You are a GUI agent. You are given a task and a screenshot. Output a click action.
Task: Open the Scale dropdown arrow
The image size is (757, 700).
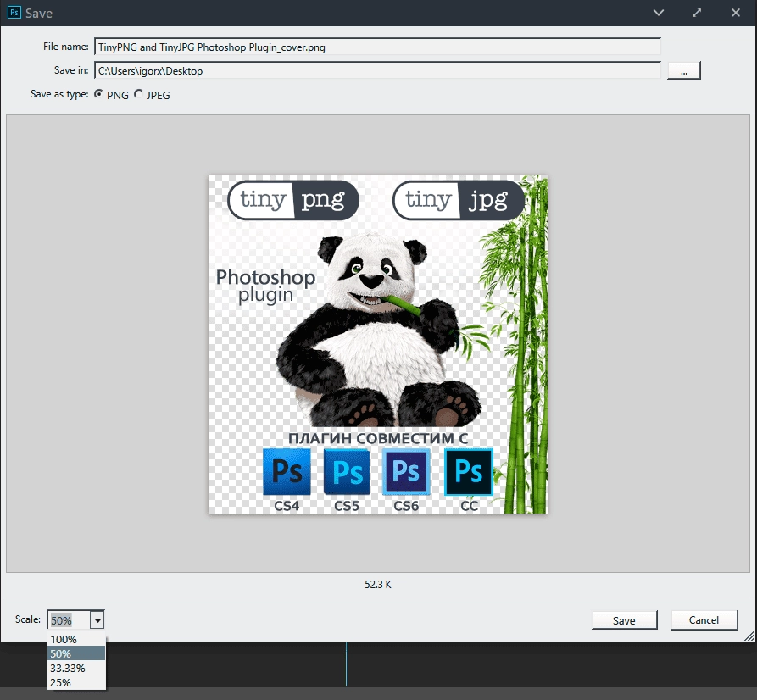pos(97,620)
